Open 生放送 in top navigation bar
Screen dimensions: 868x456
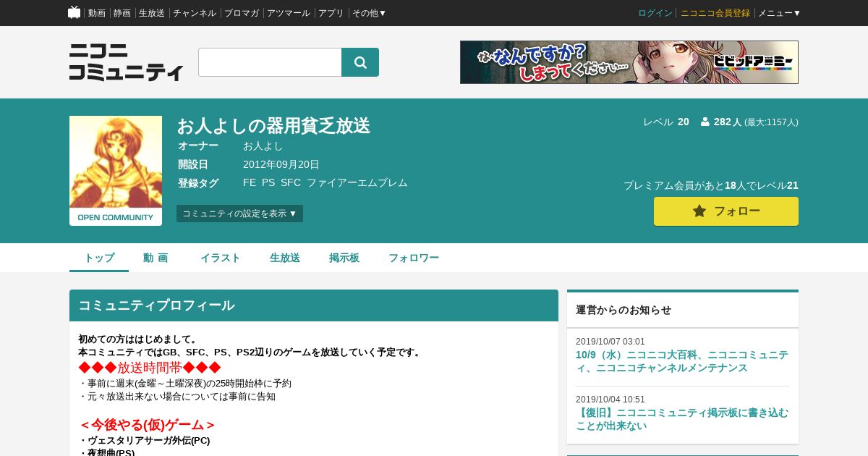point(152,13)
